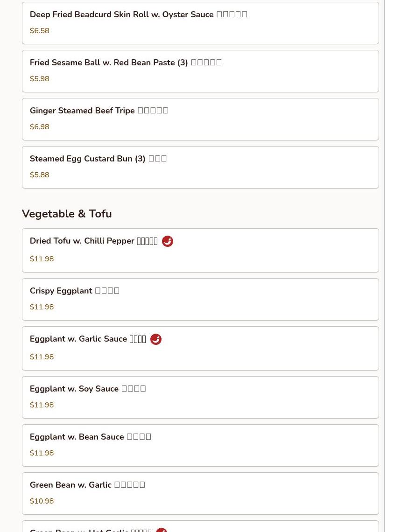Select Dried Tofu w. Chilli Pepper title
The width and height of the screenshot is (394, 532).
[94, 241]
